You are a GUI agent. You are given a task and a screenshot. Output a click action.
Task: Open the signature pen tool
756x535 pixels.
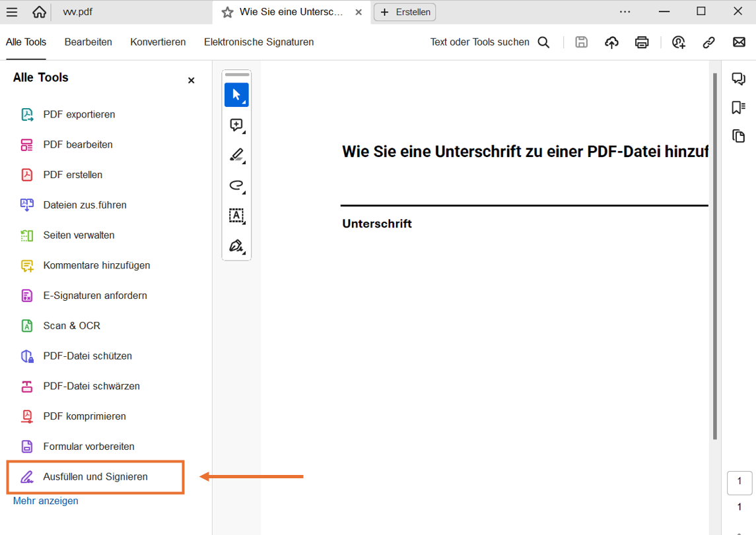tap(235, 245)
